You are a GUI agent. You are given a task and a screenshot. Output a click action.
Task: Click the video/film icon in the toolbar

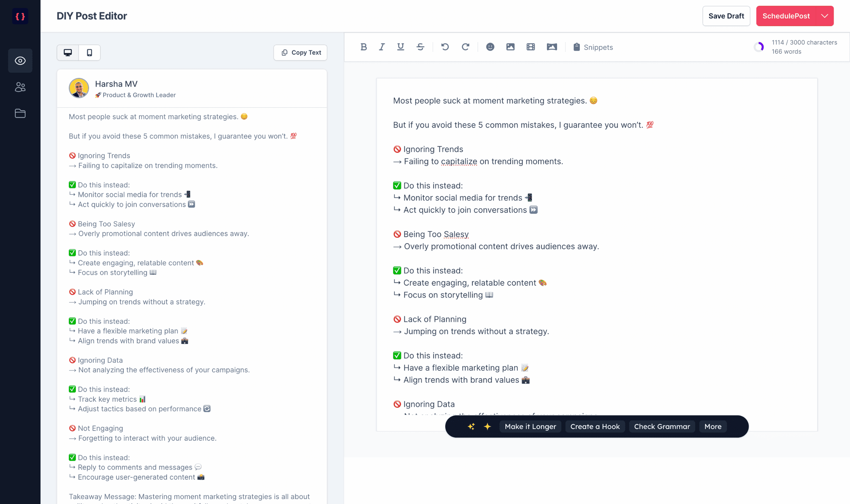pos(531,47)
